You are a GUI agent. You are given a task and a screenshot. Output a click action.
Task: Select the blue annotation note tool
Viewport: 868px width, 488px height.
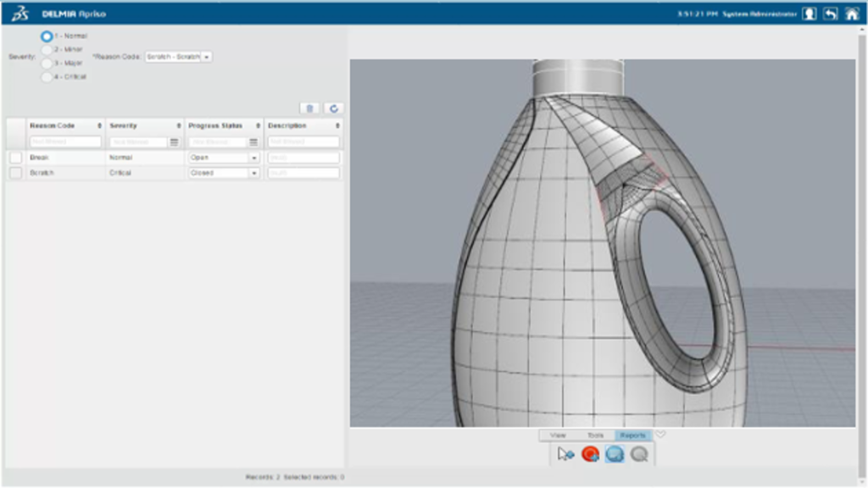(615, 454)
